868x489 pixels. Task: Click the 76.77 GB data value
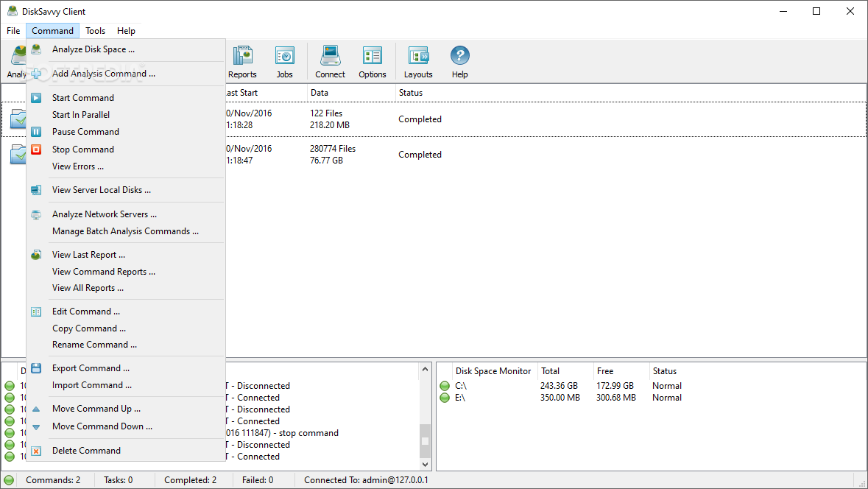coord(326,161)
